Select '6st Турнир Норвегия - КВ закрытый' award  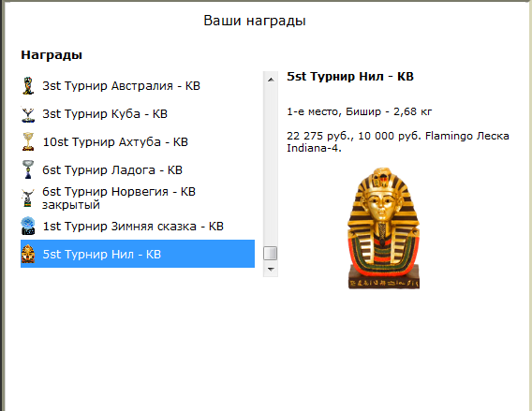click(x=138, y=198)
